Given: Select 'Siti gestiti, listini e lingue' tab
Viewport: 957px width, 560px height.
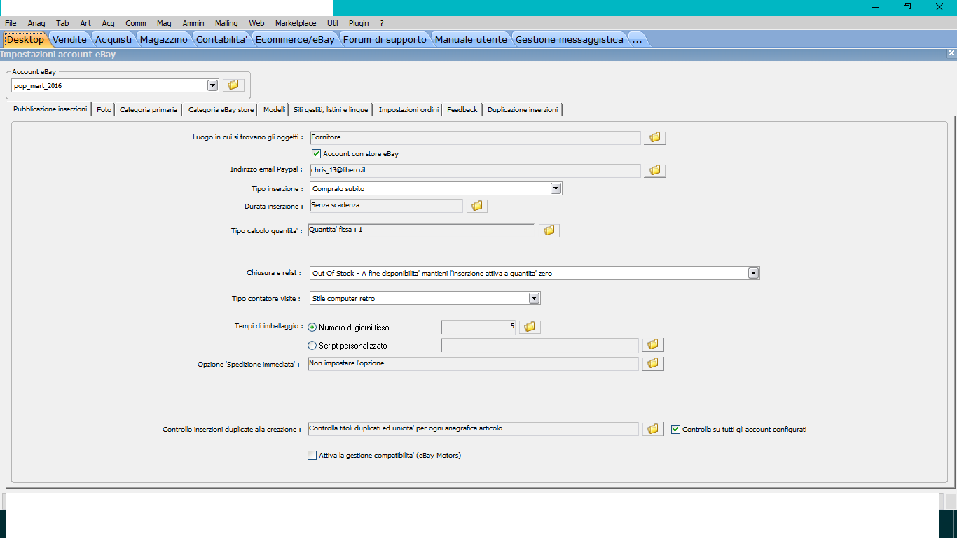Looking at the screenshot, I should pyautogui.click(x=331, y=109).
